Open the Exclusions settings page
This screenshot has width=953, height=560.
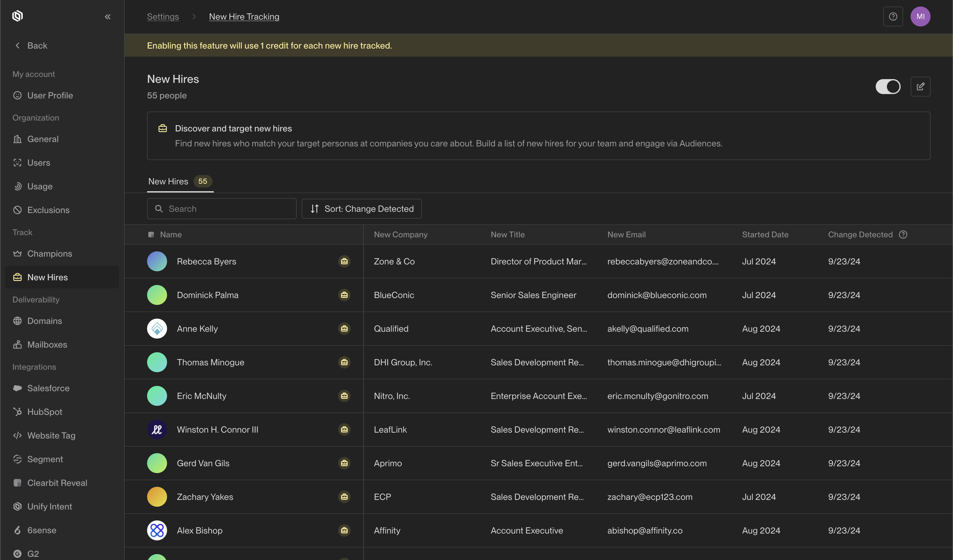48,210
